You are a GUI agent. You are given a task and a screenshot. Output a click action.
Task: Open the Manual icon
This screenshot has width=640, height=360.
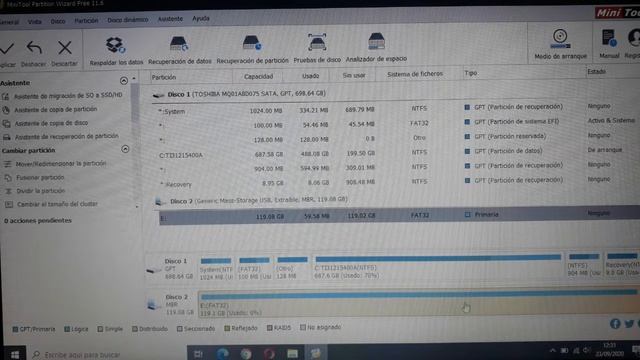(609, 44)
